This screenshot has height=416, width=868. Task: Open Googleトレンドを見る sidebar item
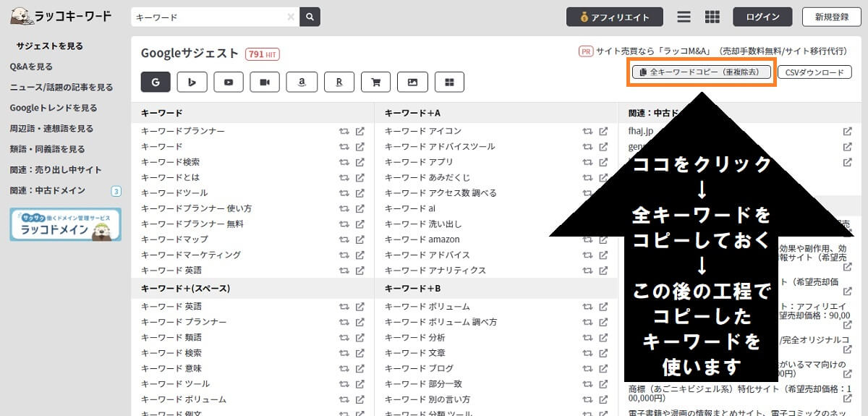pos(54,108)
